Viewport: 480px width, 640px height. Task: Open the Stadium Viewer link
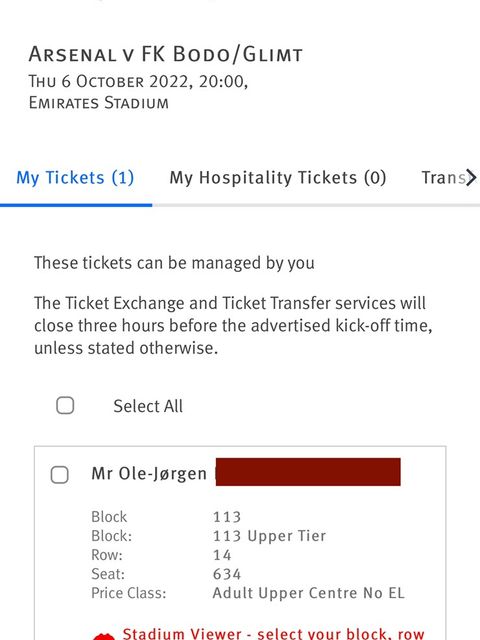273,633
